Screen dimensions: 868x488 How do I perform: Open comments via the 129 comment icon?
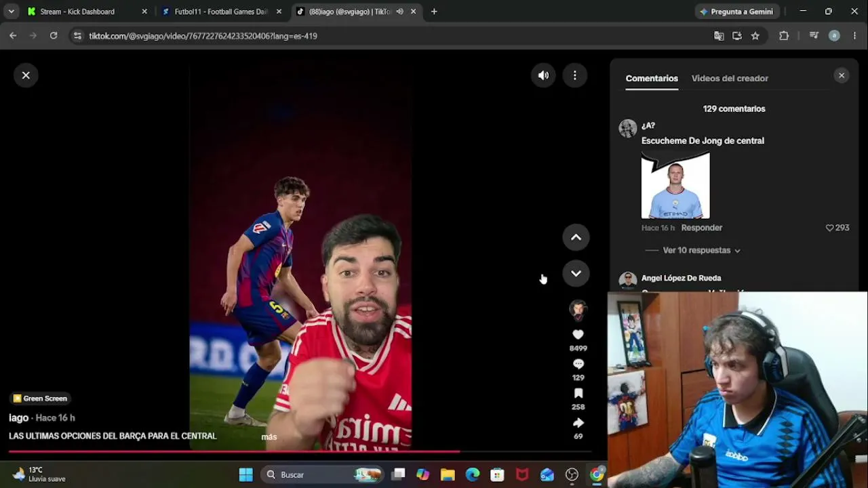[x=578, y=364]
